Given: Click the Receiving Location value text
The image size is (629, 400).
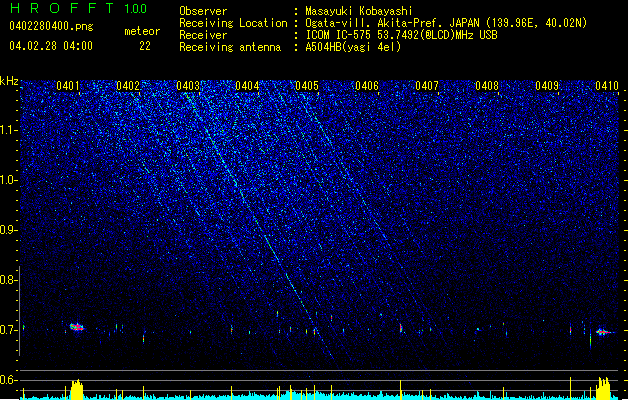Looking at the screenshot, I should (x=446, y=23).
